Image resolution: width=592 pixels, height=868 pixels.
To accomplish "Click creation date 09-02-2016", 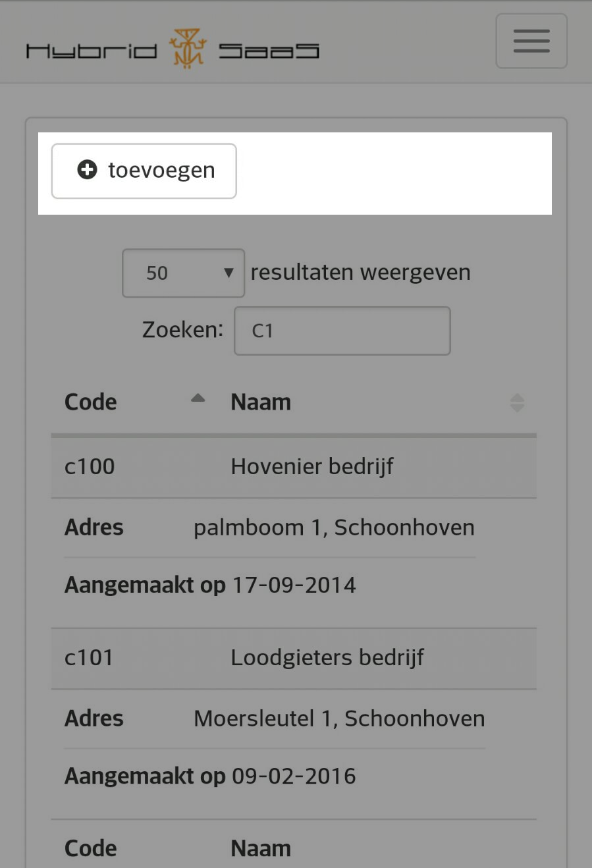I will (294, 776).
